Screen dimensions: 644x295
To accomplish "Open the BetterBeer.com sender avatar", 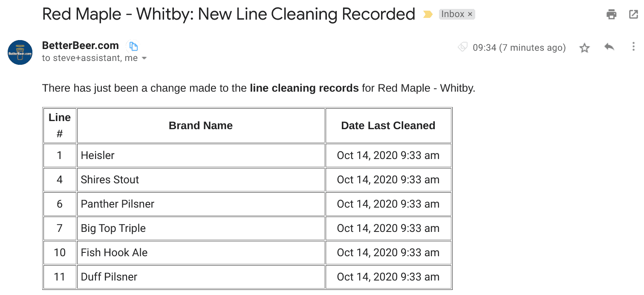I will [x=20, y=52].
